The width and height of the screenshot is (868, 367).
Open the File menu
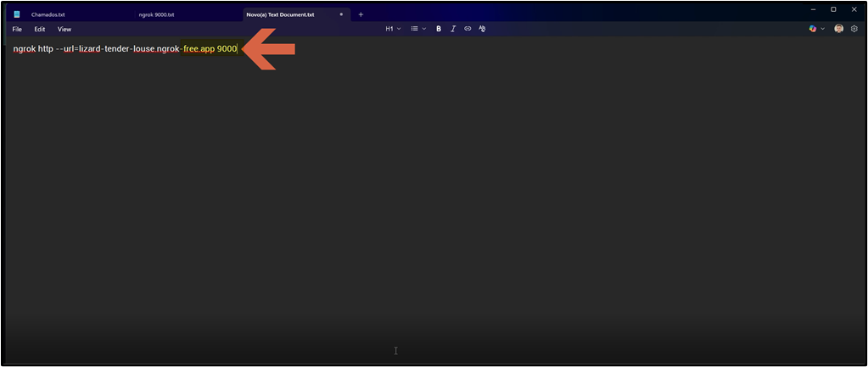[17, 29]
